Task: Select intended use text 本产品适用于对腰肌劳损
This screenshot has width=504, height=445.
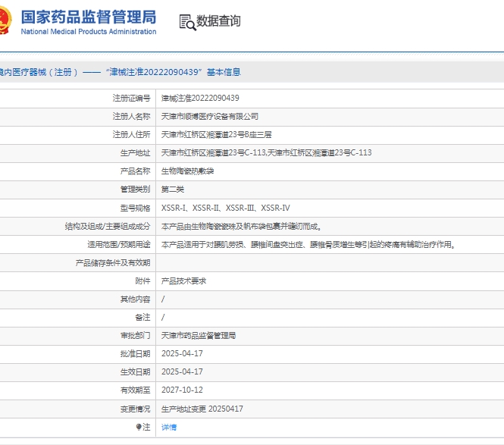Action: point(308,245)
